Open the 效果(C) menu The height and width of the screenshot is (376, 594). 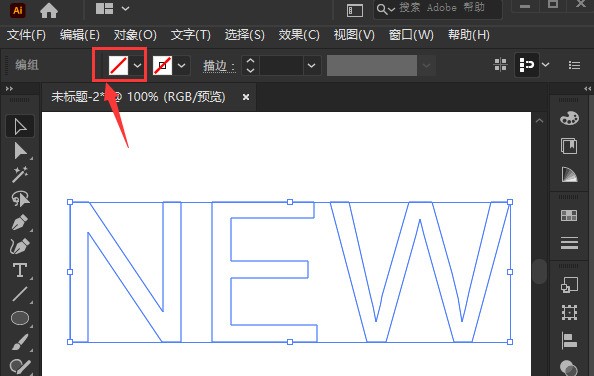(299, 35)
